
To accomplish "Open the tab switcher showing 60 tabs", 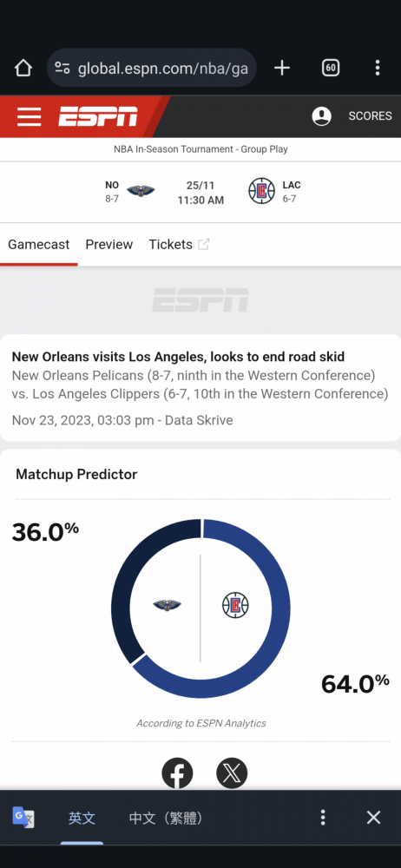I will tap(330, 68).
